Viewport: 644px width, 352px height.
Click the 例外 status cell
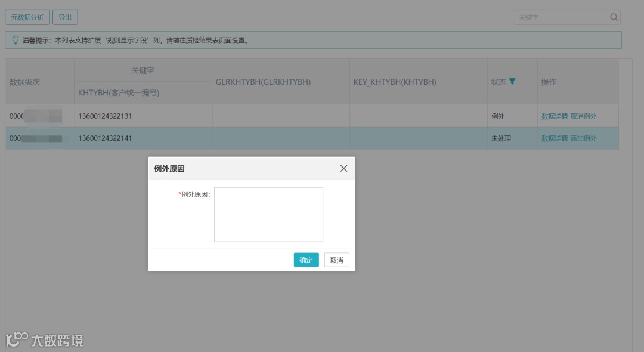click(512, 116)
